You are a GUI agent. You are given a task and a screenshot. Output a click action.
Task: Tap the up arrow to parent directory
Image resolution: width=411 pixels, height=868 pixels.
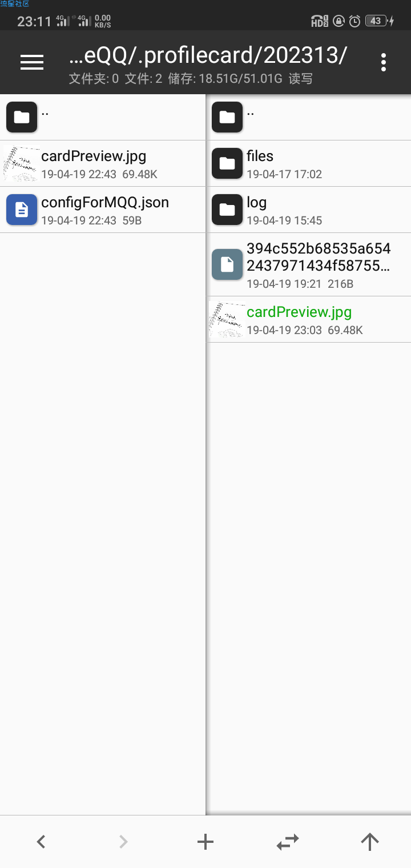(x=370, y=841)
